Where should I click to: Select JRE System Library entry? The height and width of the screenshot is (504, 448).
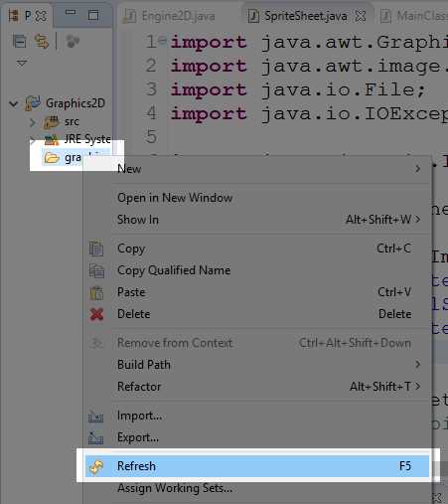(87, 139)
